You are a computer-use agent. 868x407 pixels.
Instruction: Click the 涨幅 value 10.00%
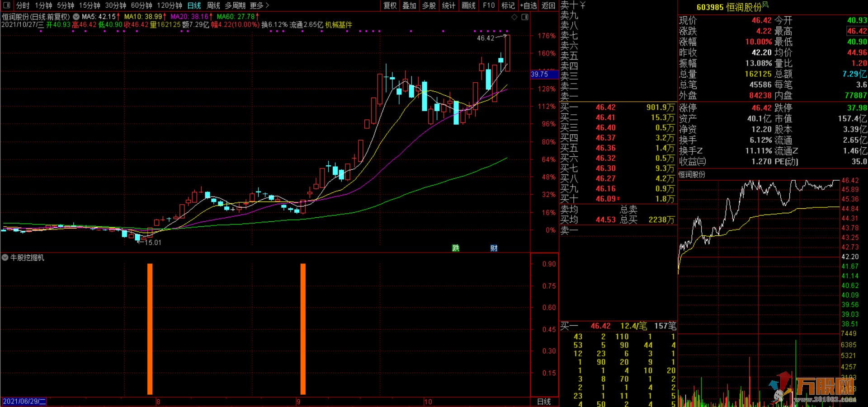coord(759,42)
